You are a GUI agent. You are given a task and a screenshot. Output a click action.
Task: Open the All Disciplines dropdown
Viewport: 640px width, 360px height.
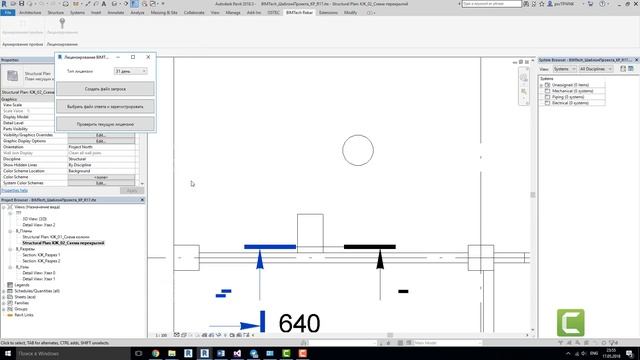point(596,69)
